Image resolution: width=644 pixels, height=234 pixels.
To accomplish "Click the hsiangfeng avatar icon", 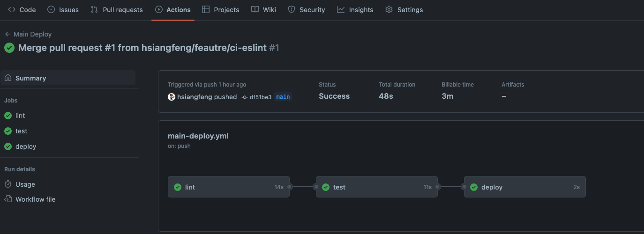I will click(x=172, y=97).
